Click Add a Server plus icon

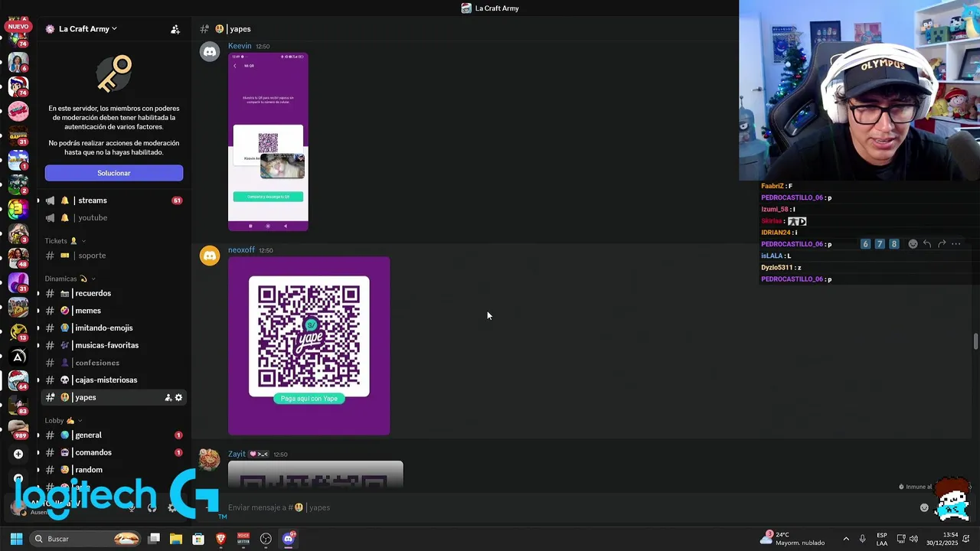point(18,454)
